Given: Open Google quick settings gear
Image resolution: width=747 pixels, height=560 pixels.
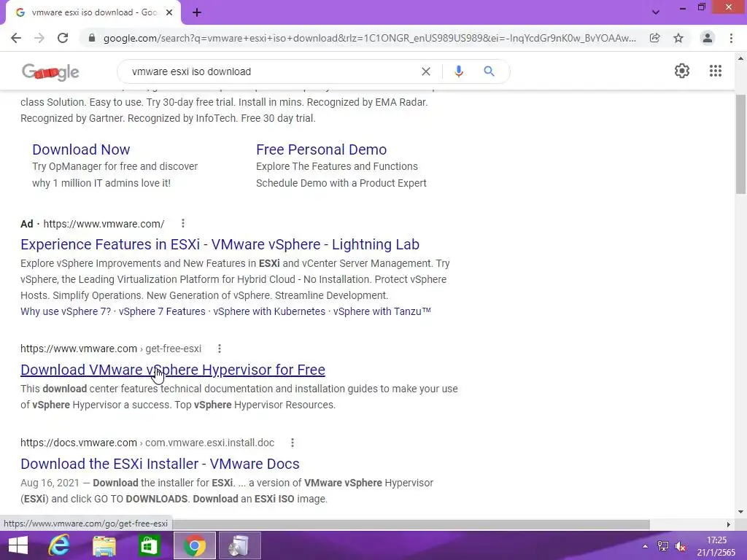Looking at the screenshot, I should pyautogui.click(x=682, y=71).
